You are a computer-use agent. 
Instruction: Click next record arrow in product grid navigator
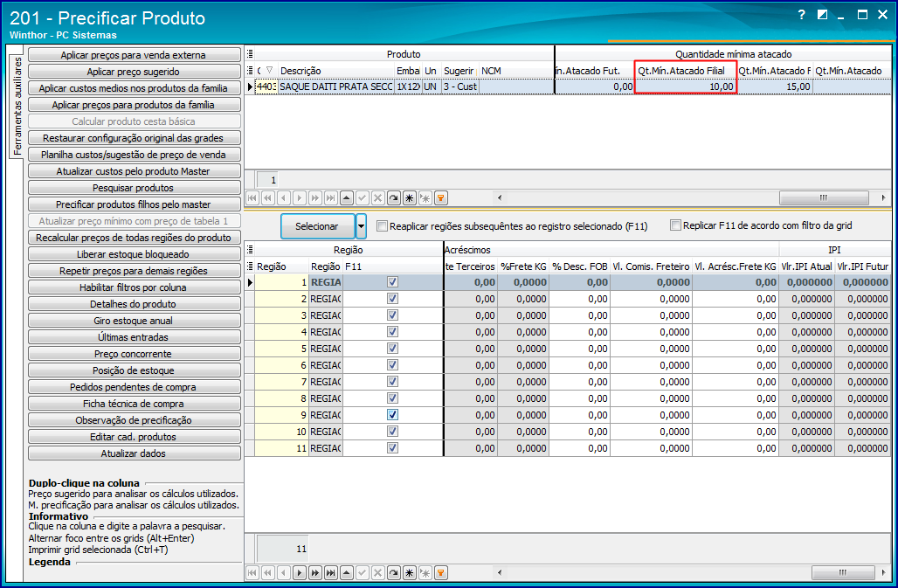click(x=299, y=198)
